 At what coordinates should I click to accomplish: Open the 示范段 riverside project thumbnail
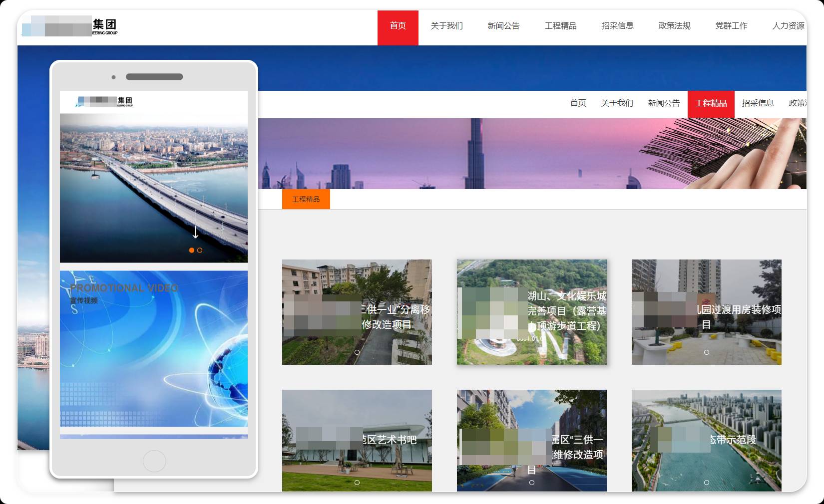706,441
